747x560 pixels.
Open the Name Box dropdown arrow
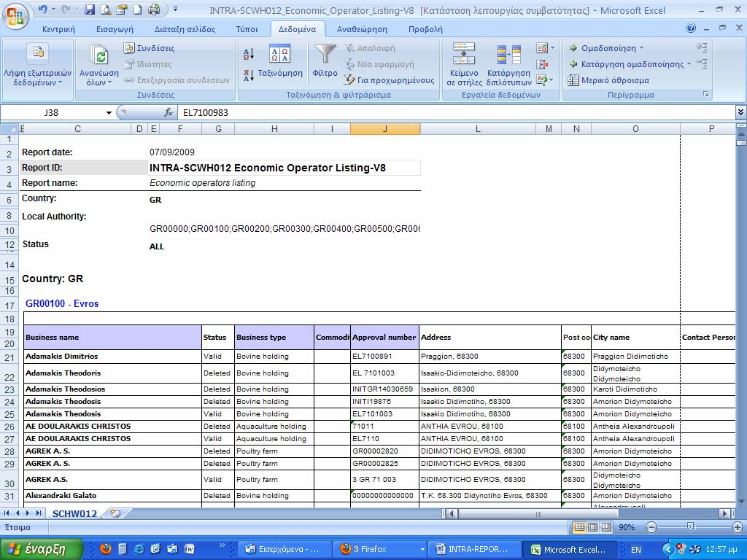(x=109, y=113)
